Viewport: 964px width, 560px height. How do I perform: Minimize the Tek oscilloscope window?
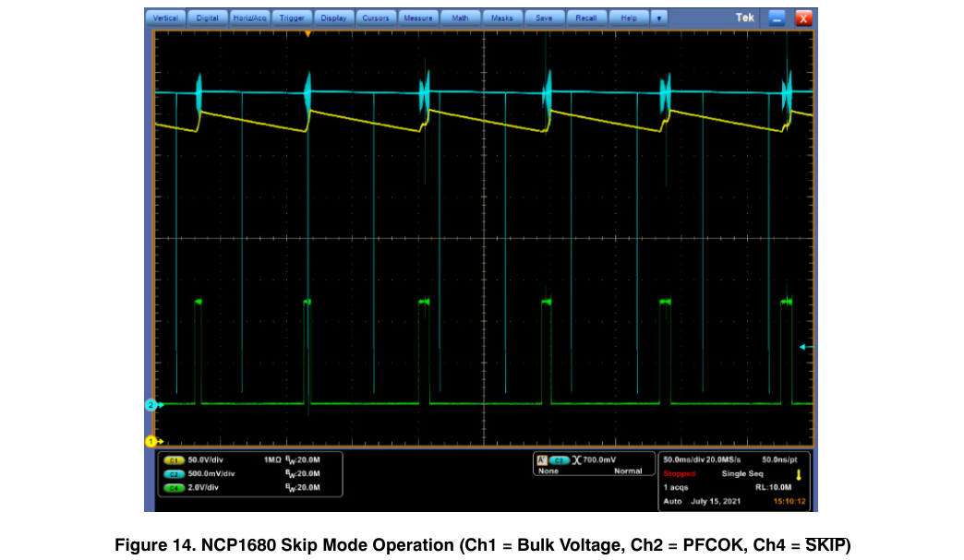click(777, 18)
